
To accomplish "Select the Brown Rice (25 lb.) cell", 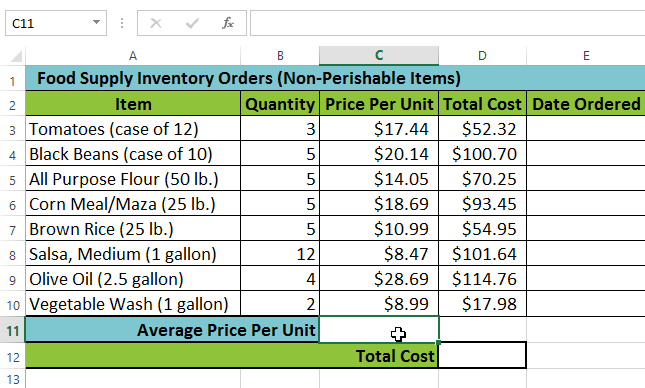I will click(133, 228).
